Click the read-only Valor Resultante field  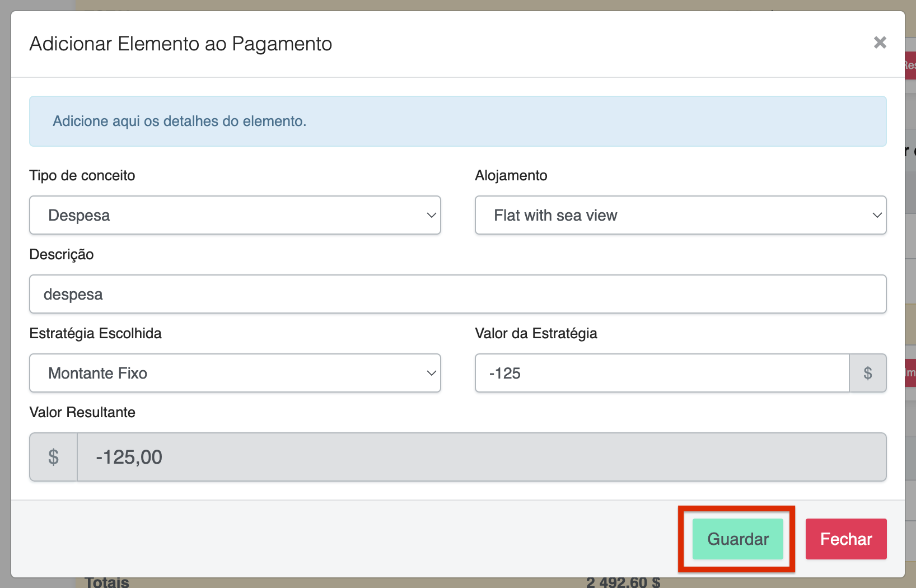(x=482, y=457)
